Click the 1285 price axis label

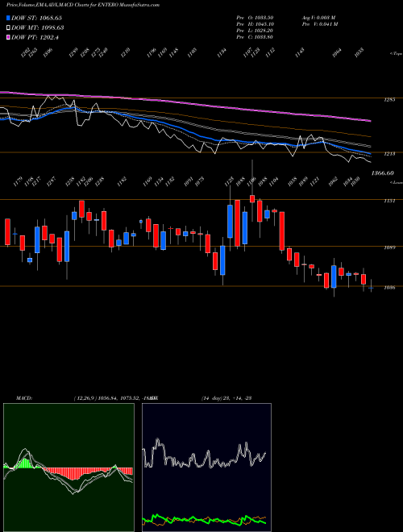(x=390, y=100)
